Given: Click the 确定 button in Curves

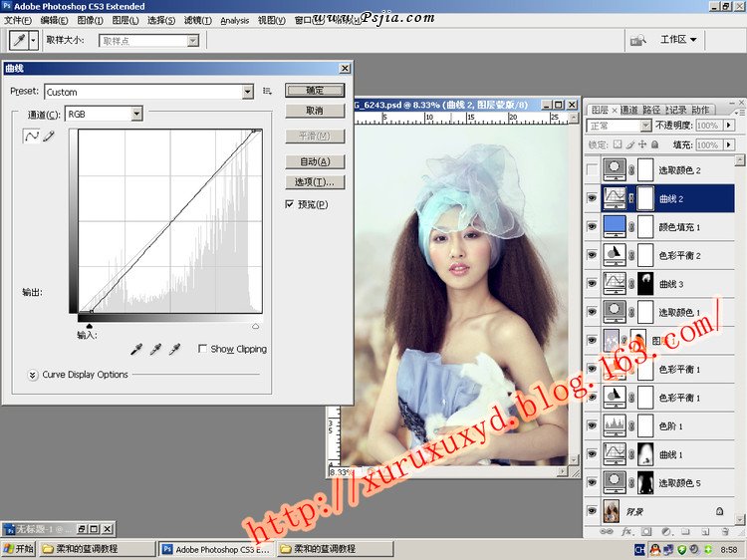Looking at the screenshot, I should 315,90.
